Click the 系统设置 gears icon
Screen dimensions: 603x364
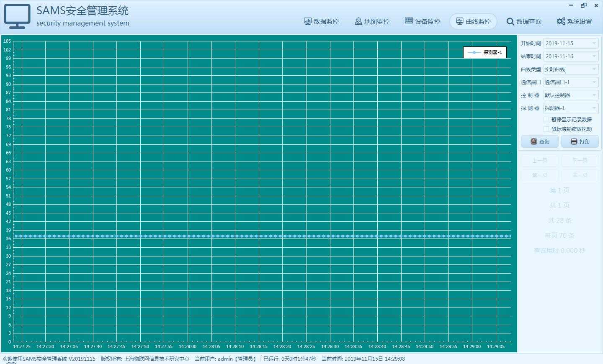point(561,21)
